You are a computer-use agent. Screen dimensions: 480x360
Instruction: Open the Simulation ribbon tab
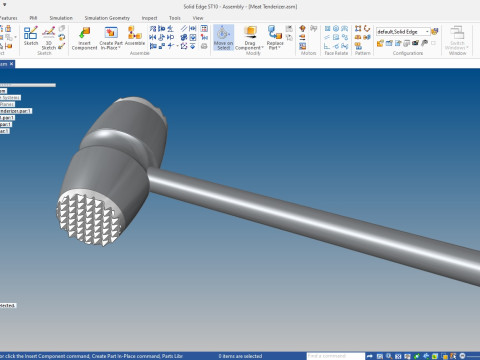coord(61,18)
